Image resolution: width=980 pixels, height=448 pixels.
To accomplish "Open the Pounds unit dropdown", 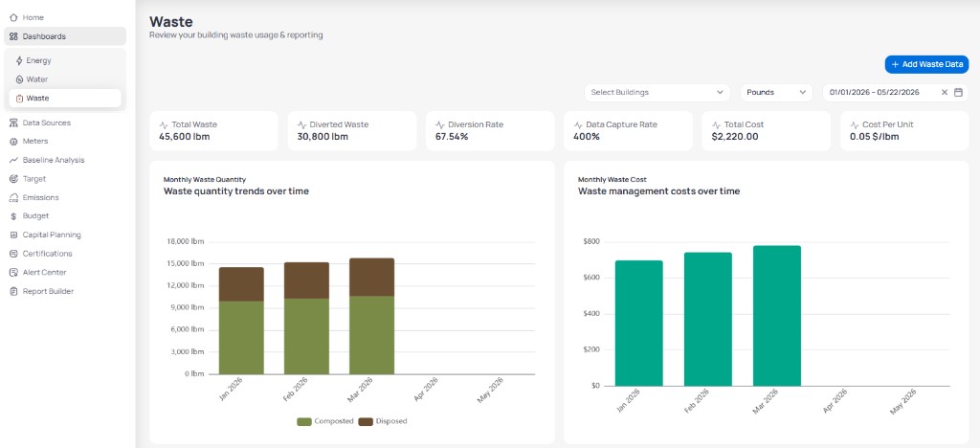I will 776,93.
